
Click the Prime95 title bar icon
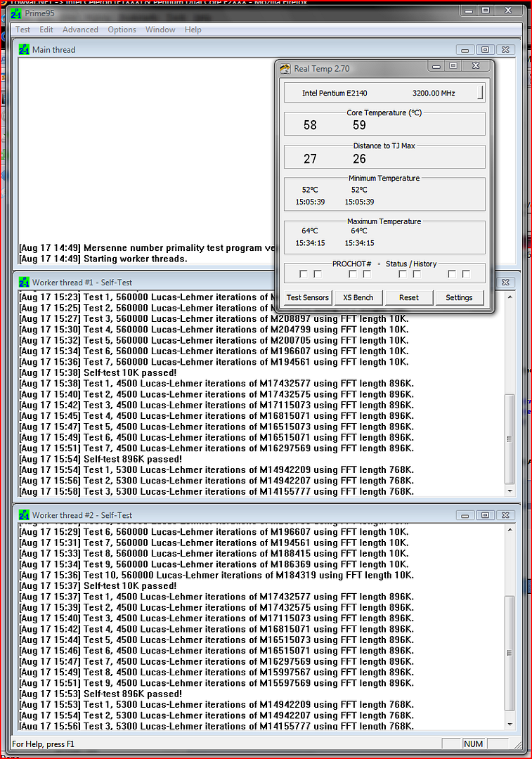point(15,13)
